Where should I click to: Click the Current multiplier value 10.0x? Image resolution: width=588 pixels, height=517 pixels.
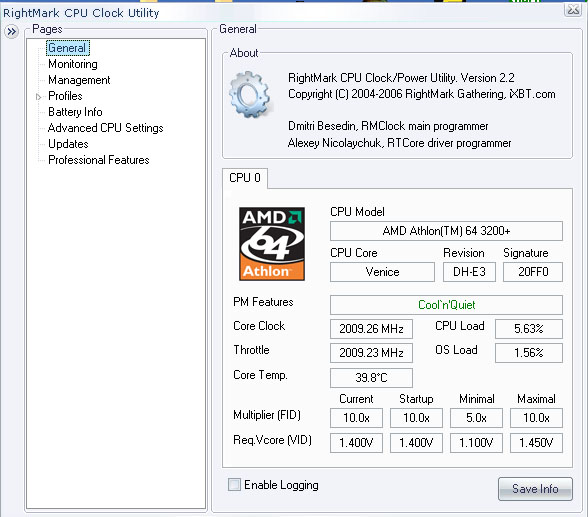[356, 418]
